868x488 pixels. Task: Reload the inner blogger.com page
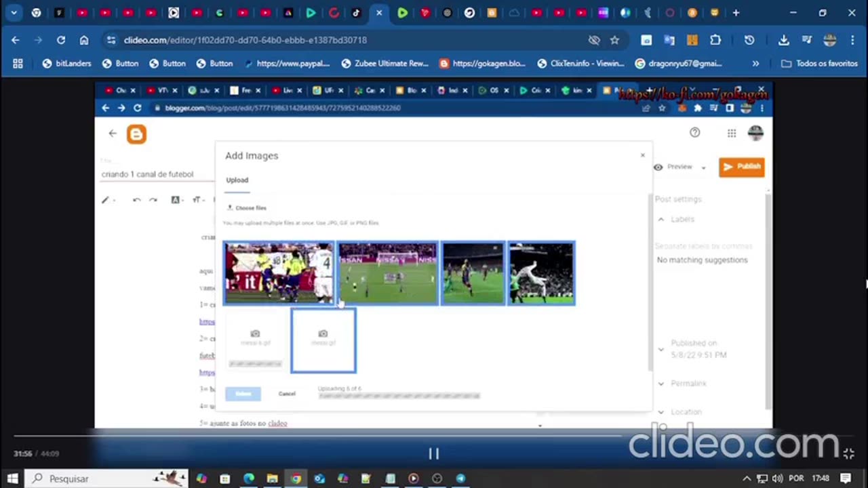[137, 108]
